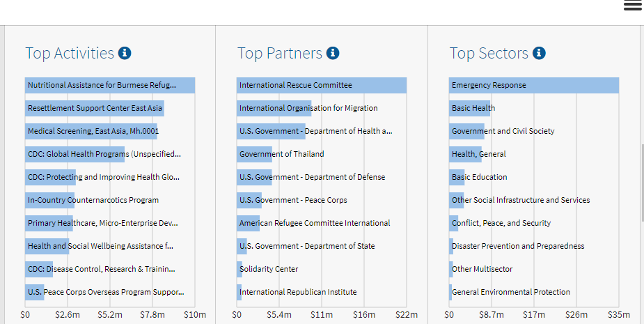
Task: Click $5.4m axis label under Top Partners
Action: [x=279, y=315]
